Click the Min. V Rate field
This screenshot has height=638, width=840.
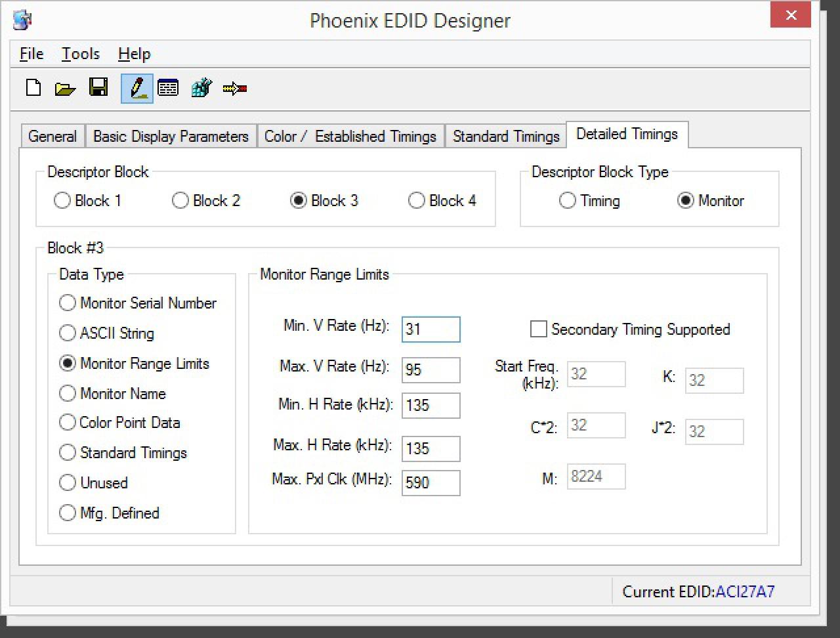430,329
